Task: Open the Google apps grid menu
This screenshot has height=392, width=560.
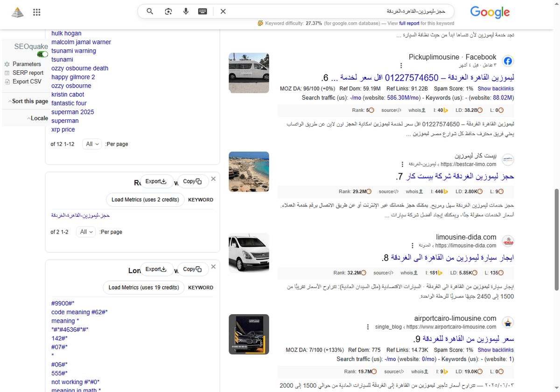Action: [x=36, y=12]
